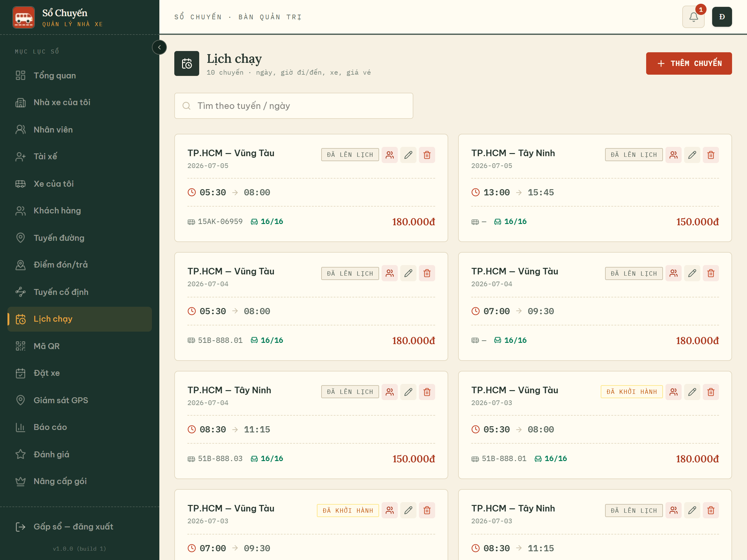Open Nâng cấp gói

pos(80,481)
